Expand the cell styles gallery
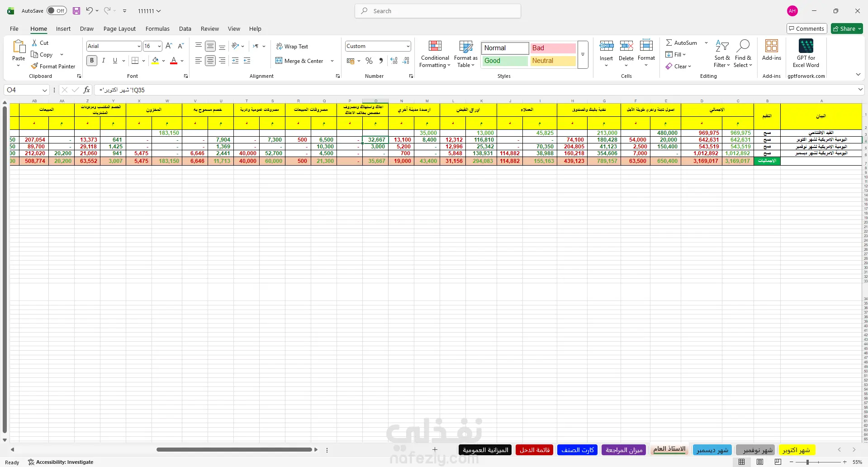The image size is (868, 467). pyautogui.click(x=583, y=54)
